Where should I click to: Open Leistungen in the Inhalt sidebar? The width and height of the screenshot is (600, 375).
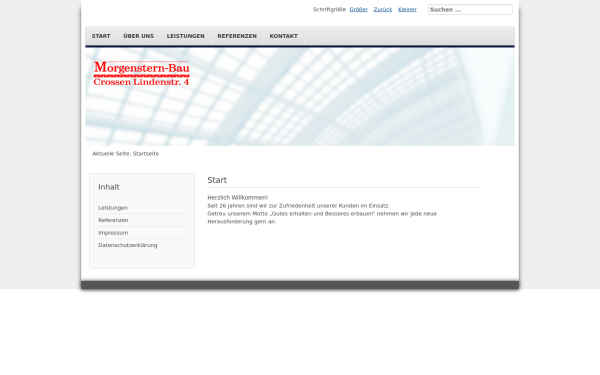[113, 208]
